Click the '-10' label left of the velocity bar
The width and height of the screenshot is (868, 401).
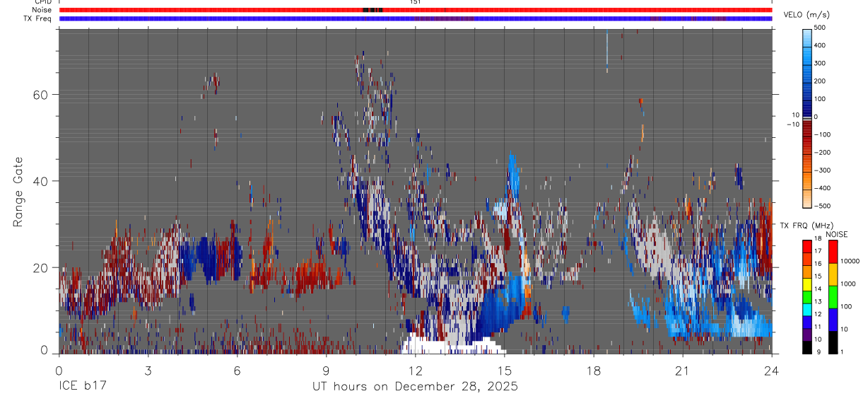pos(792,124)
